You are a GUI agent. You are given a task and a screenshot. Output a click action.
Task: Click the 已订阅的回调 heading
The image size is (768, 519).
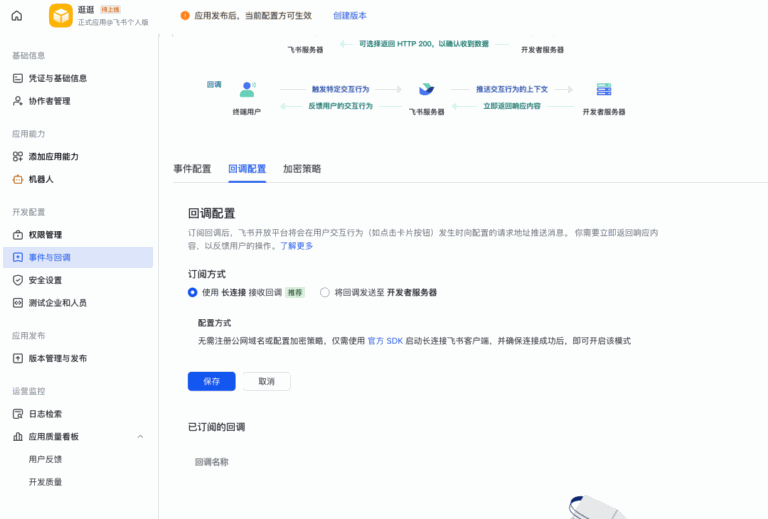click(x=216, y=427)
